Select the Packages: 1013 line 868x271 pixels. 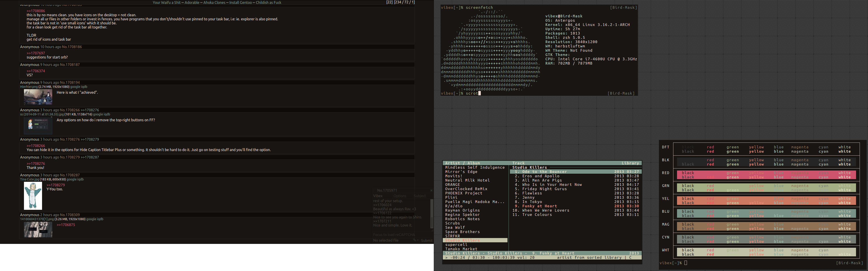[563, 33]
